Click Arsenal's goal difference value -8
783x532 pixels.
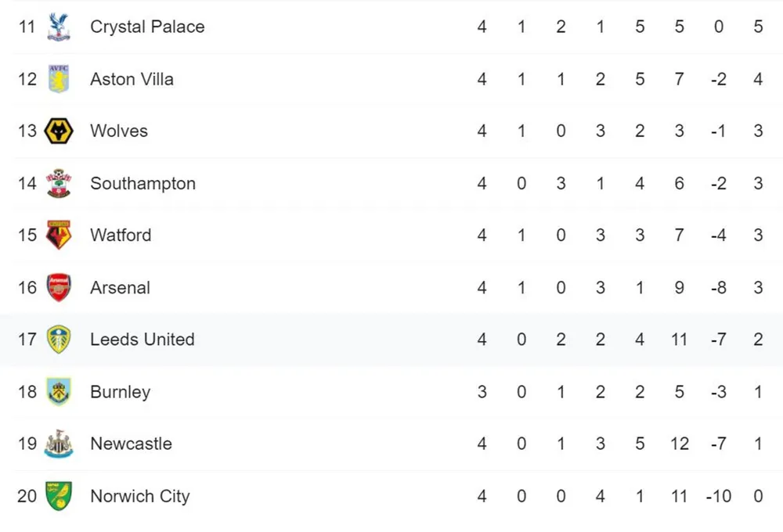pyautogui.click(x=719, y=287)
